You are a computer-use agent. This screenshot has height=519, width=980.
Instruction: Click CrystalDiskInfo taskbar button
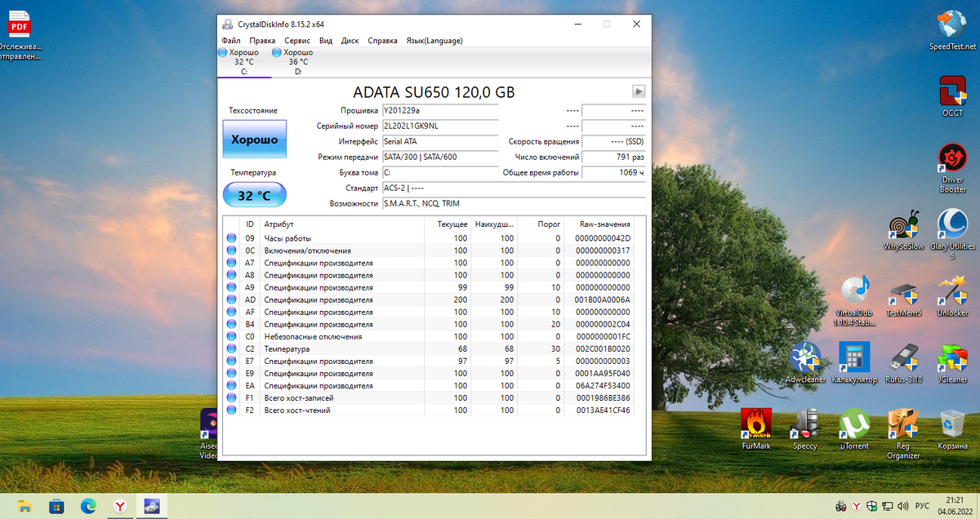click(x=152, y=506)
